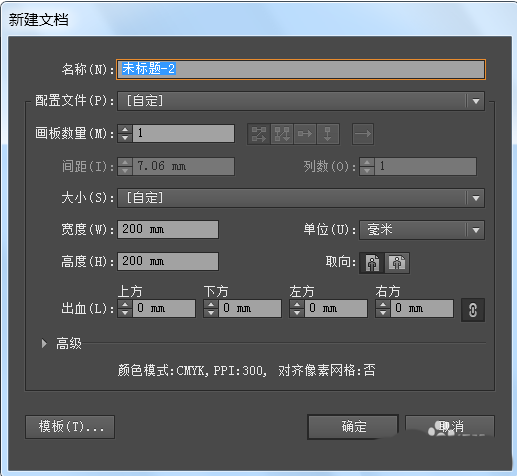Click the 间距 spacing field
This screenshot has height=476, width=517.
tap(183, 166)
